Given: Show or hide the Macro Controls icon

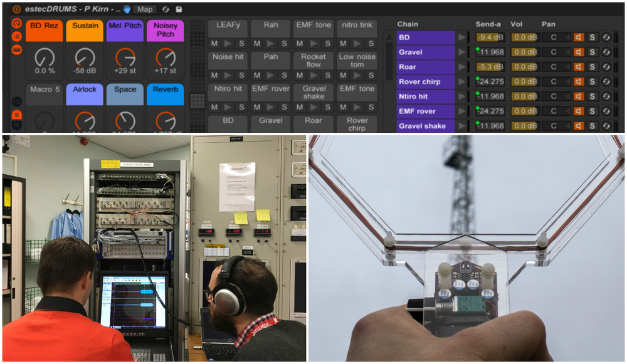Looking at the screenshot, I should 16,24.
